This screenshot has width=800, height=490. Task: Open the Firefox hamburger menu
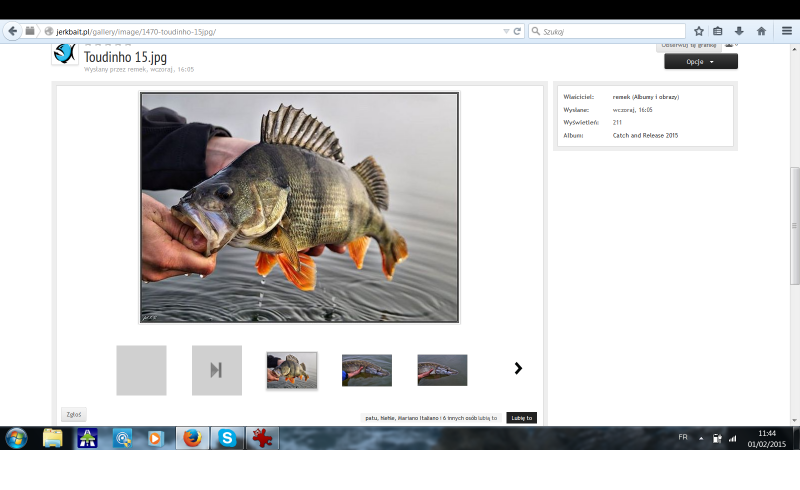pyautogui.click(x=786, y=31)
